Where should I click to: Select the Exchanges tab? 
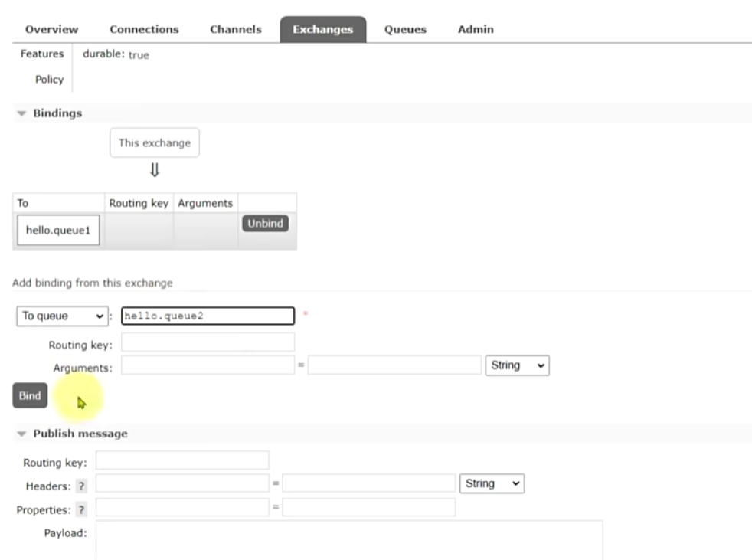pos(322,29)
